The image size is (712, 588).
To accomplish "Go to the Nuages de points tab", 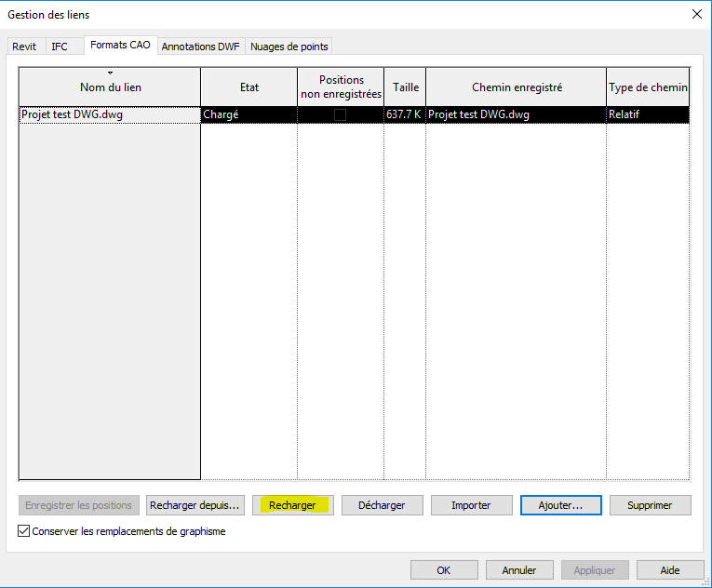I will pyautogui.click(x=289, y=47).
